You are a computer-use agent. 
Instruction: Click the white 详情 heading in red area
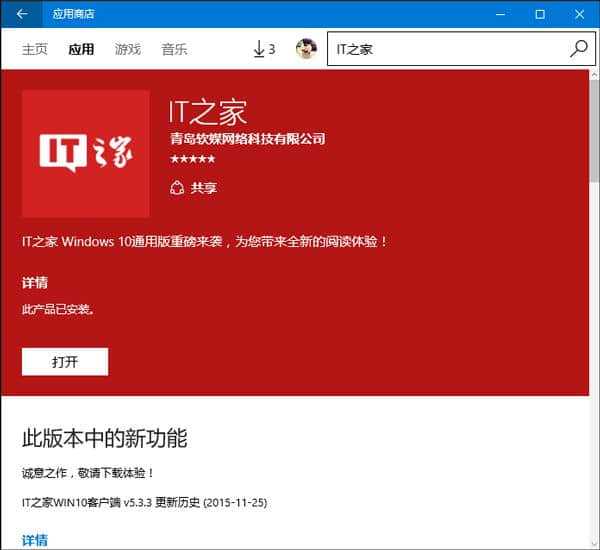[35, 283]
